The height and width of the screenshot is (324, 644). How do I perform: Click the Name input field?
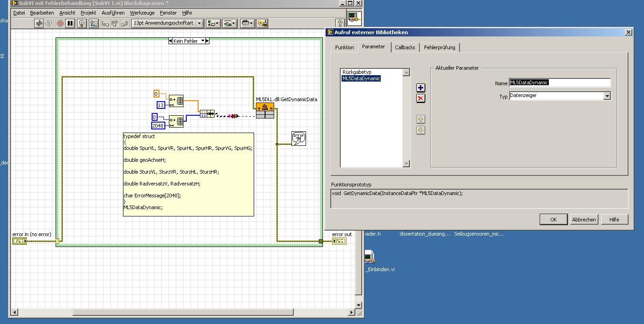pyautogui.click(x=560, y=83)
